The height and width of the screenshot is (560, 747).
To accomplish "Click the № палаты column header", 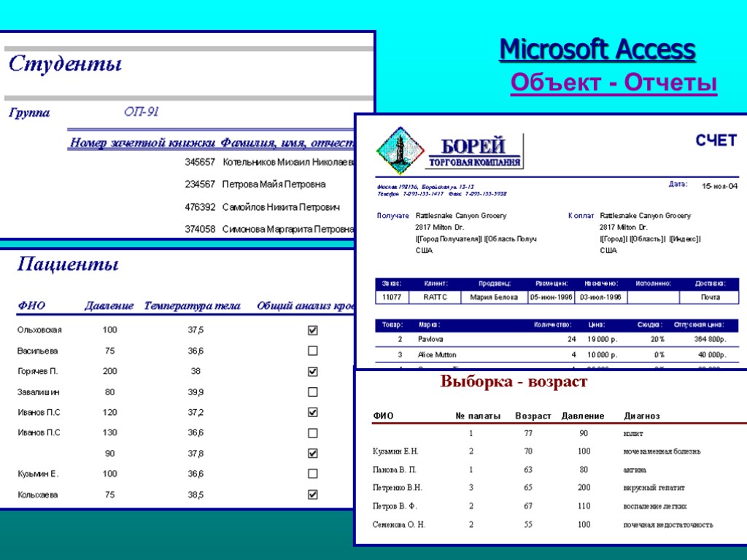I will [x=478, y=416].
